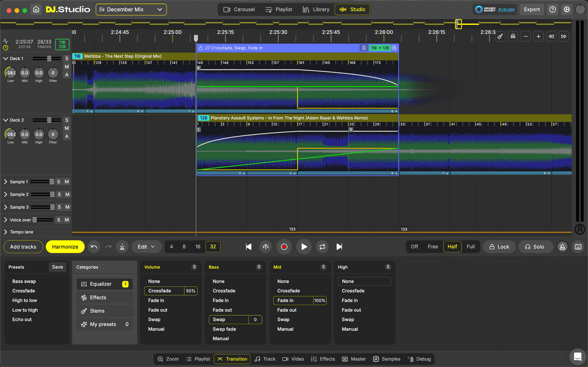Open the keyboard shortcuts icon

(578, 247)
